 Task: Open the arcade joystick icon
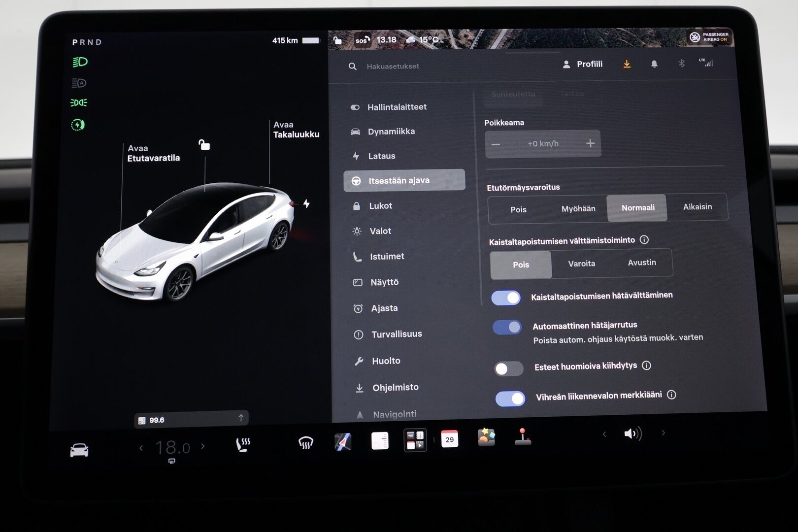point(523,436)
